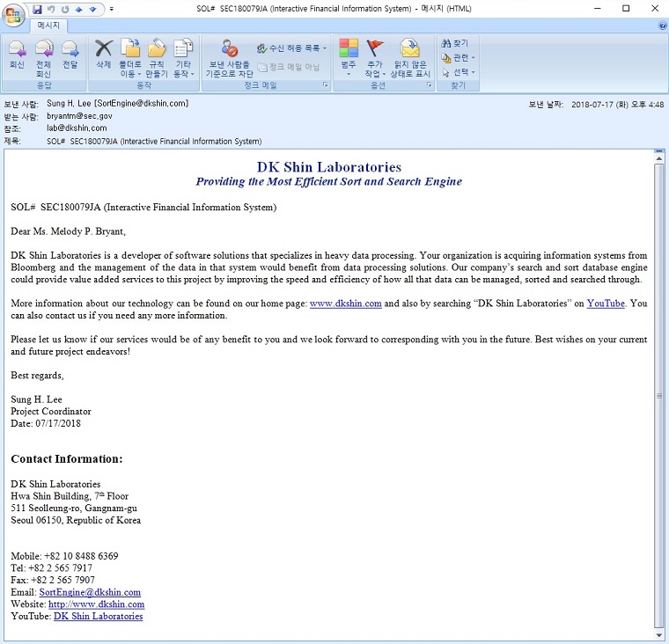
Task: Click SortEngine@dkshin.com email link
Action: [x=90, y=592]
